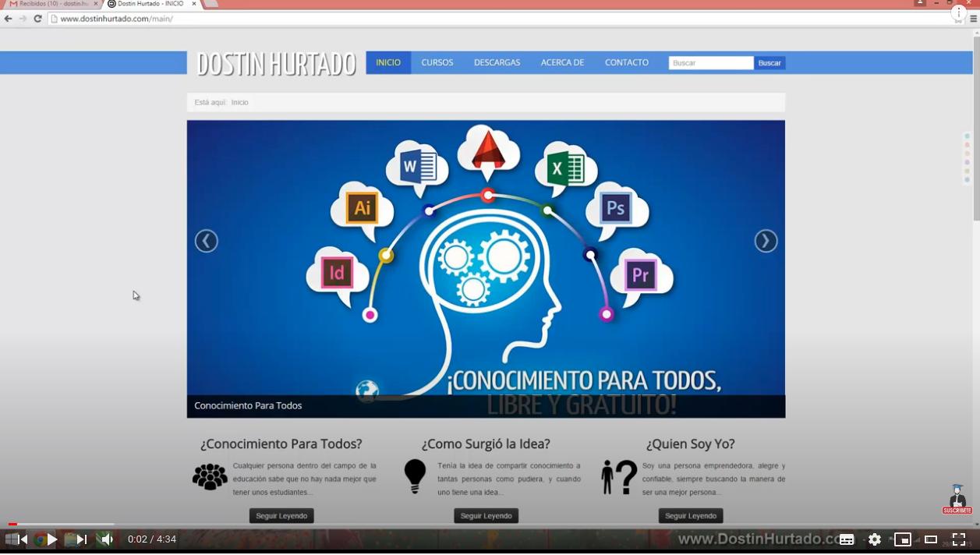Play the video with the player's play button
The image size is (980, 555).
coord(52,539)
